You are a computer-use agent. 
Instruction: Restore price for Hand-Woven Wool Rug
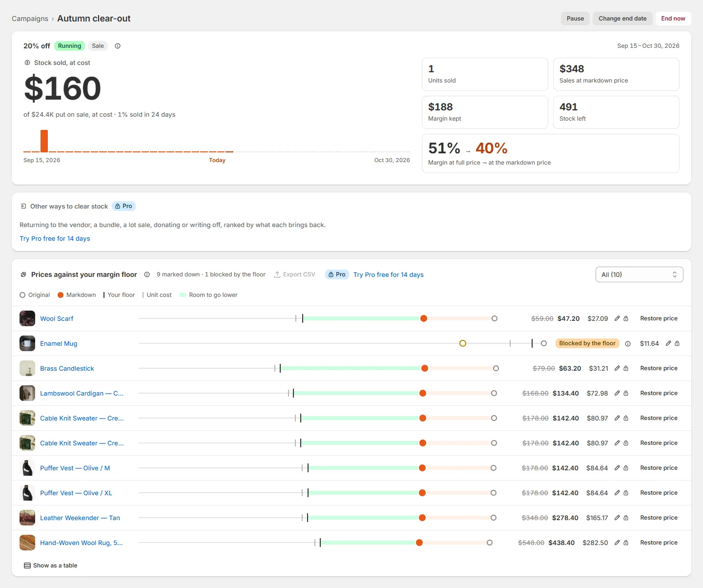[x=659, y=543]
